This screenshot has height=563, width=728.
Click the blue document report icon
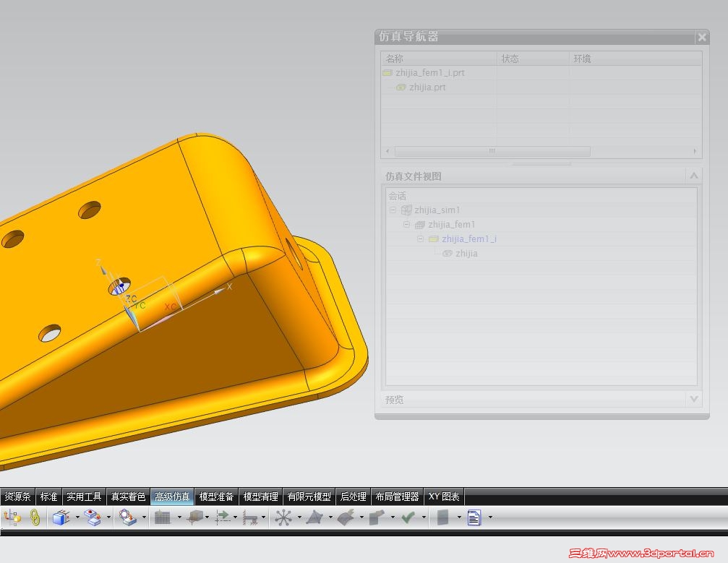point(474,517)
